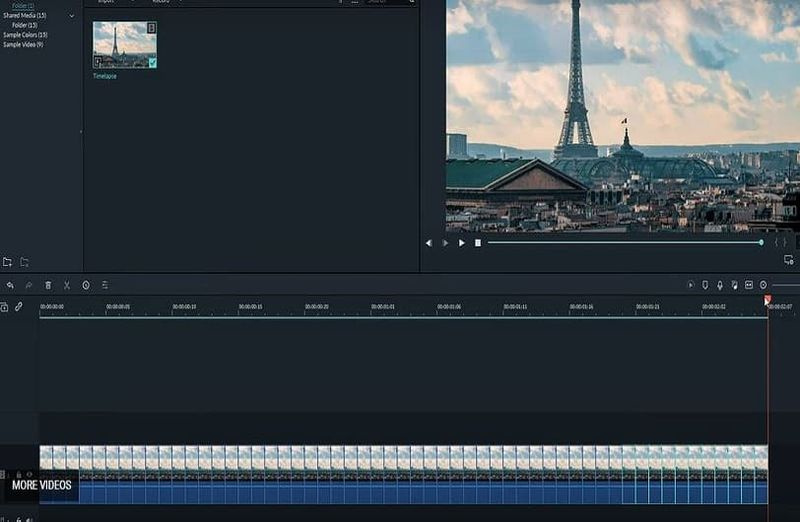Viewport: 800px width, 522px height.
Task: Click the red playhead marker on the ruler
Action: click(x=767, y=300)
